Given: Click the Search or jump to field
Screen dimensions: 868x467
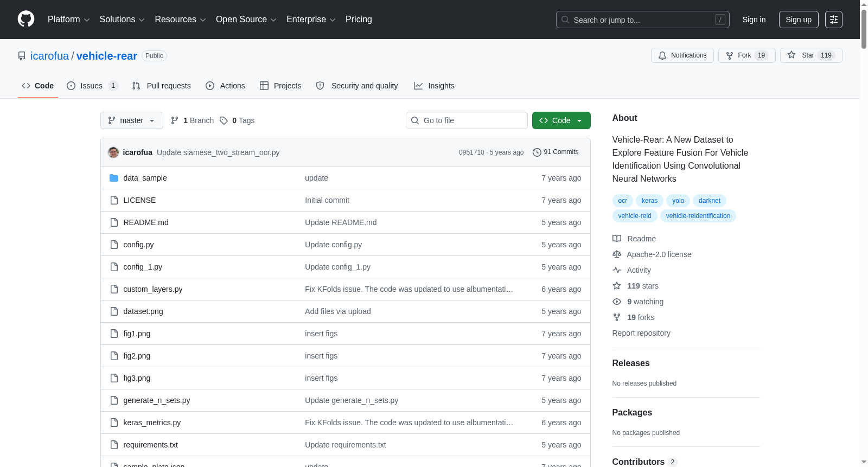Looking at the screenshot, I should click(x=643, y=20).
